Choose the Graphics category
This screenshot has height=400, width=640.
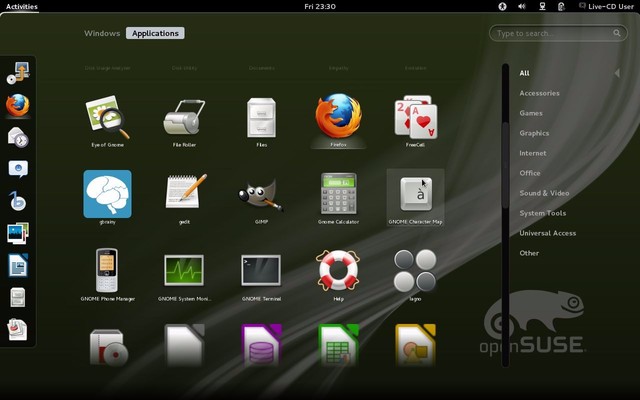click(534, 133)
